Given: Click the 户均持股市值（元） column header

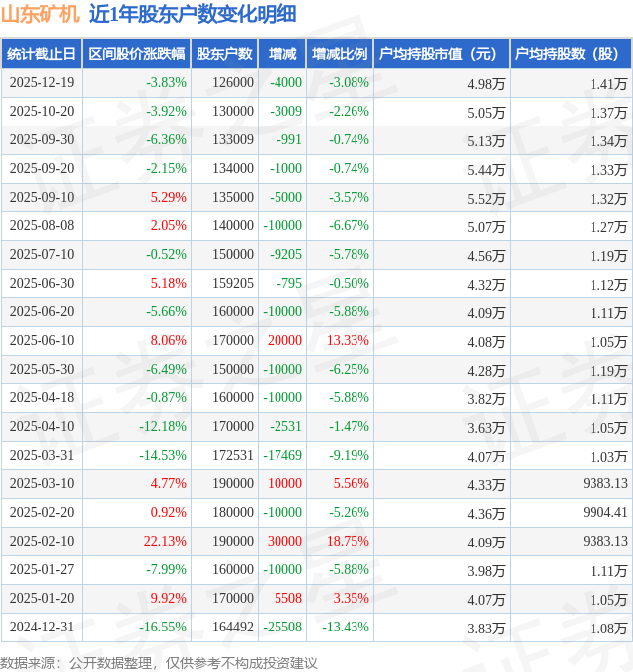Looking at the screenshot, I should click(440, 54).
